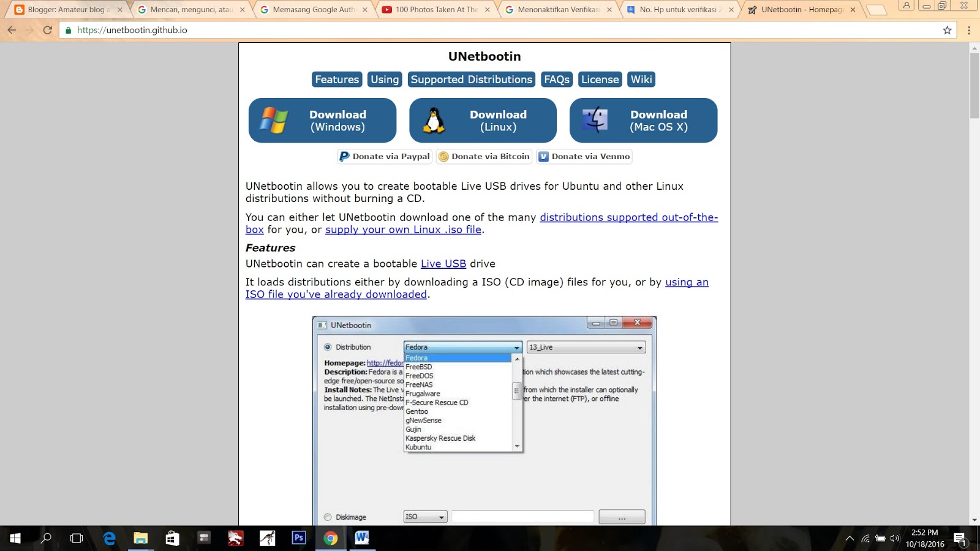Go to the FAQs page button

point(557,80)
